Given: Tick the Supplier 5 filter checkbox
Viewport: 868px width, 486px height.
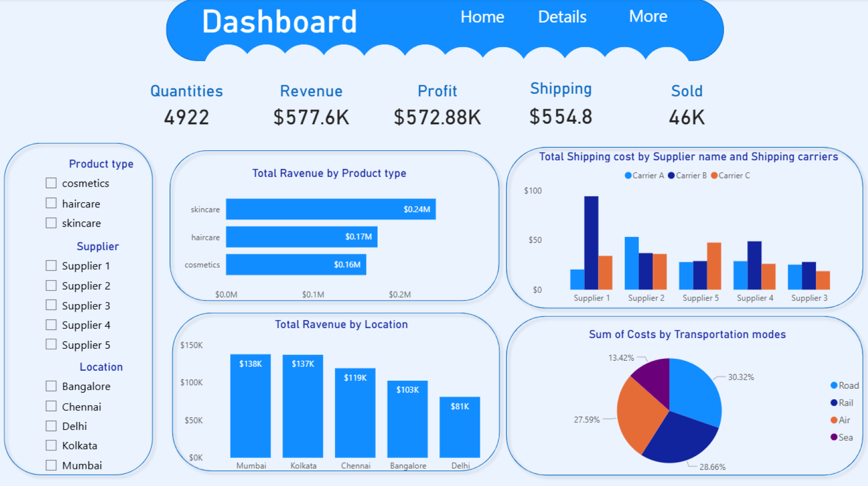Looking at the screenshot, I should click(51, 344).
